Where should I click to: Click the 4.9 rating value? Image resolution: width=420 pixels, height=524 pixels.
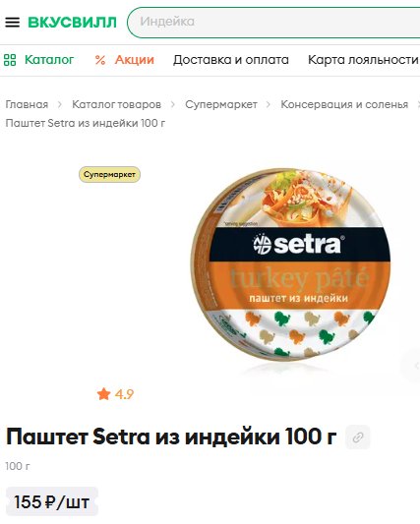pyautogui.click(x=124, y=394)
